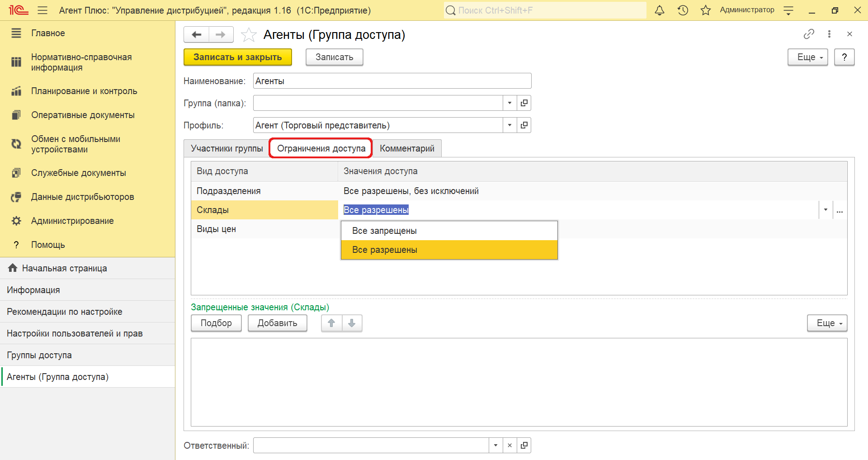The height and width of the screenshot is (460, 868).
Task: Click Профиль input field
Action: (378, 125)
